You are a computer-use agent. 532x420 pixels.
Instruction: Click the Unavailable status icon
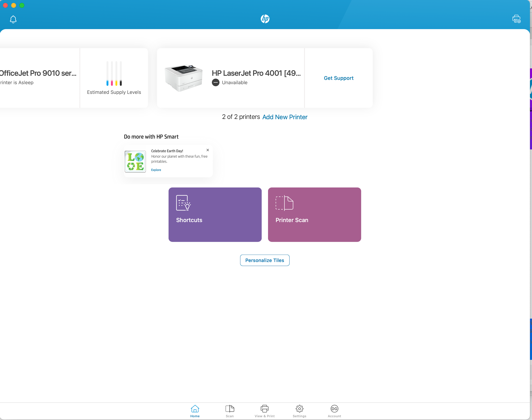click(x=216, y=82)
